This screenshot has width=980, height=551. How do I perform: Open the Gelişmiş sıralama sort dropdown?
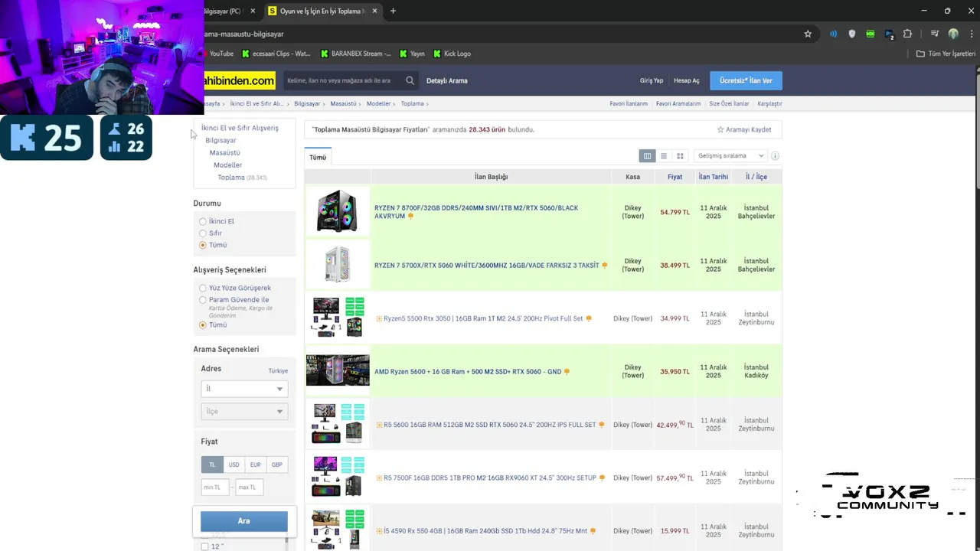[730, 155]
